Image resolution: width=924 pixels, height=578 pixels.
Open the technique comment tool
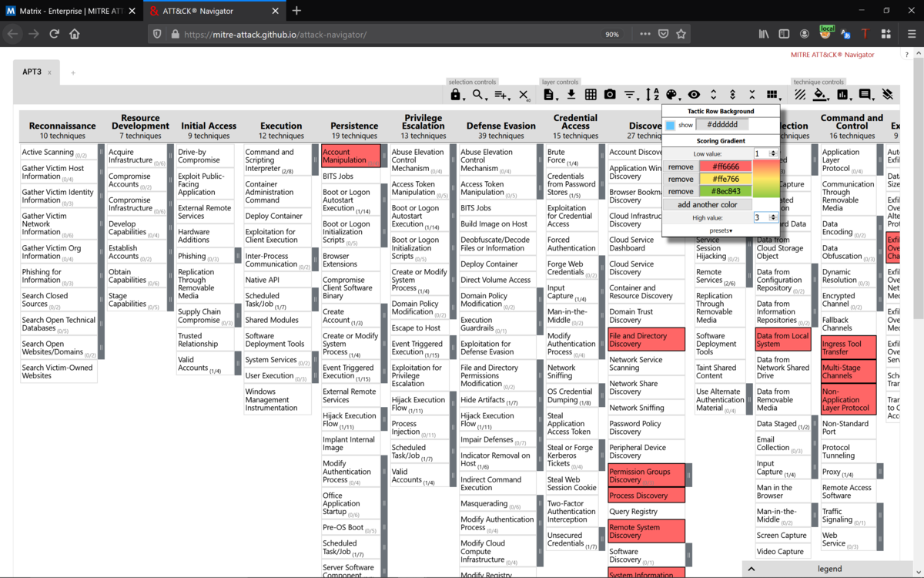865,95
